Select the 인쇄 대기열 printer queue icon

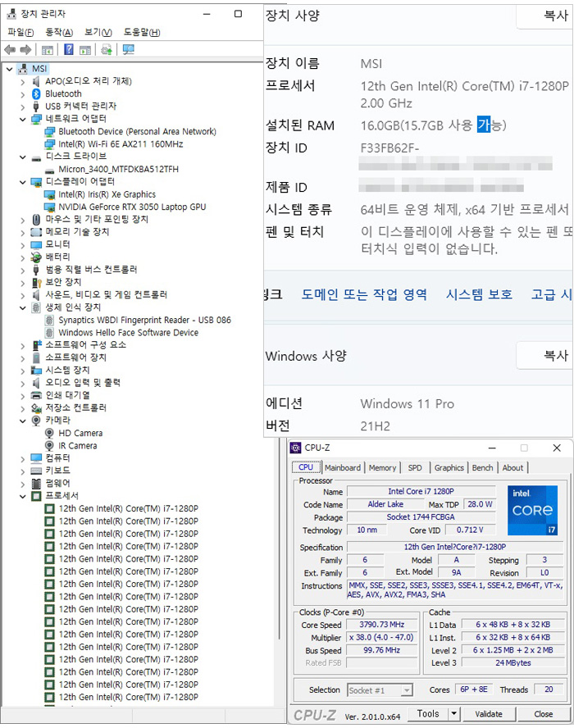(36, 395)
